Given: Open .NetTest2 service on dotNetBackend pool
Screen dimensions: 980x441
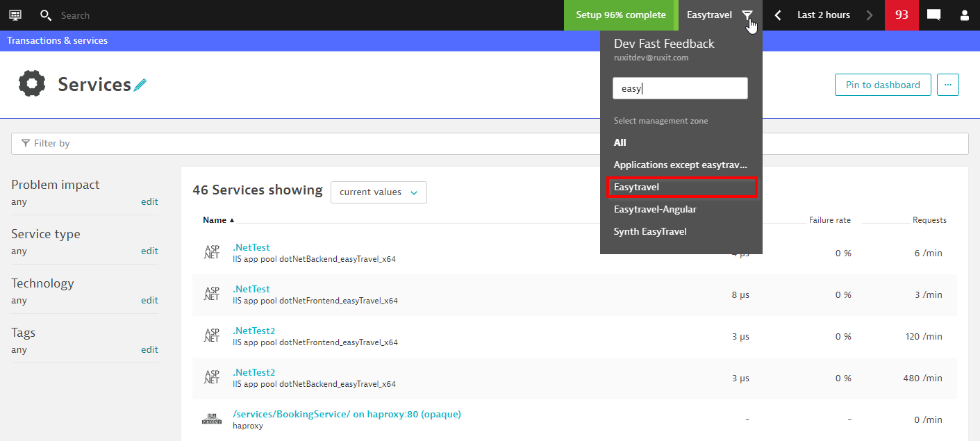Looking at the screenshot, I should [x=254, y=372].
